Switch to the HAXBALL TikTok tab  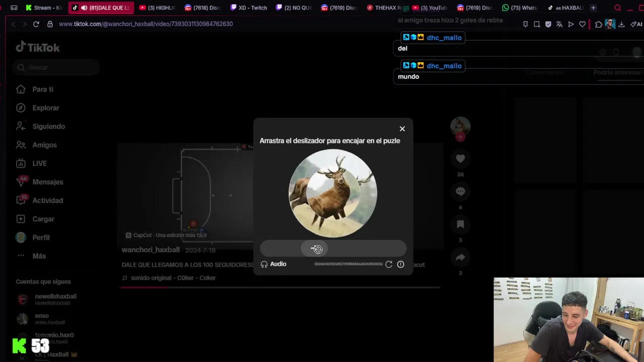pyautogui.click(x=566, y=8)
